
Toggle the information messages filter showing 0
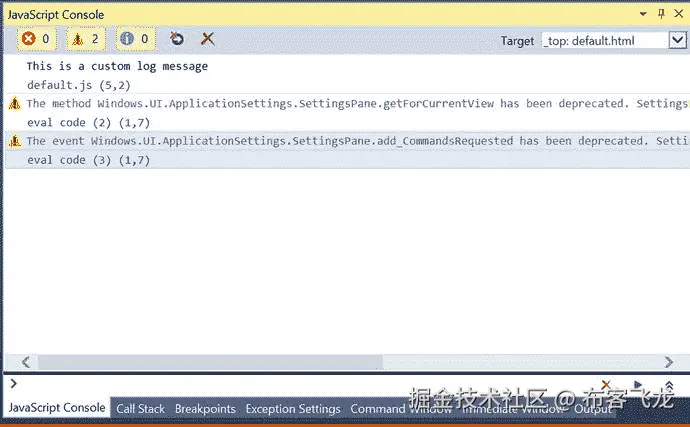pos(136,39)
